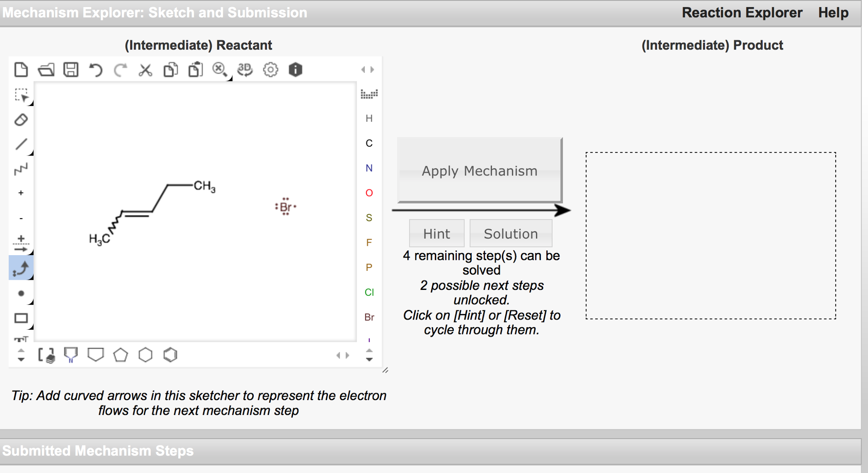Click the Apply Mechanism button
Image resolution: width=868 pixels, height=473 pixels.
(x=479, y=171)
